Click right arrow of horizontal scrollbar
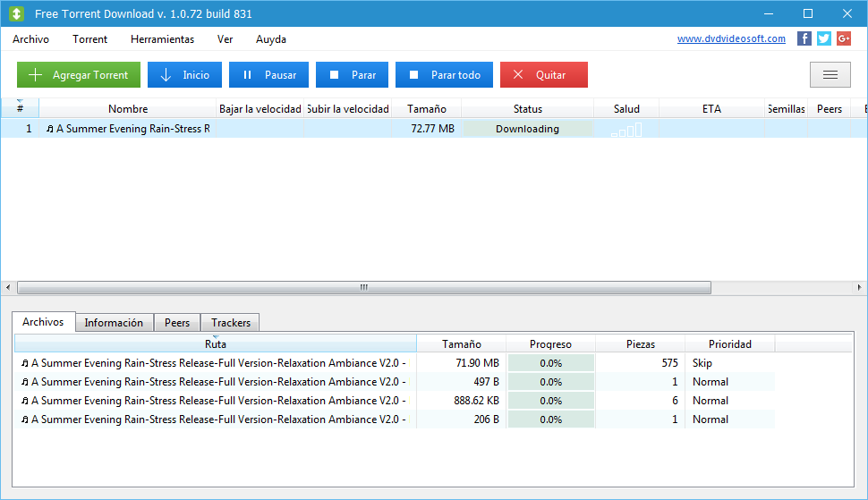The height and width of the screenshot is (500, 868). 859,287
